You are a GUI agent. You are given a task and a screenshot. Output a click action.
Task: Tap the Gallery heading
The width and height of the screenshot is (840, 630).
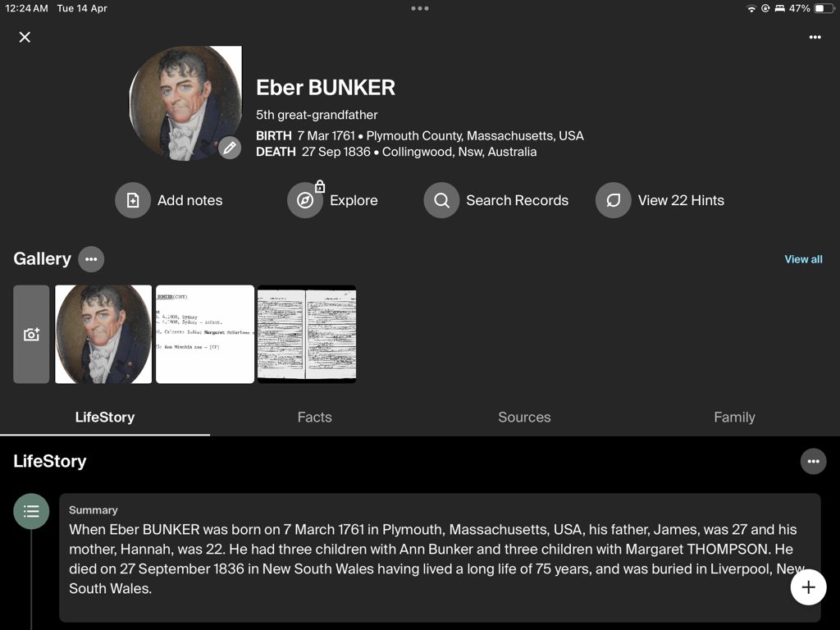tap(43, 258)
